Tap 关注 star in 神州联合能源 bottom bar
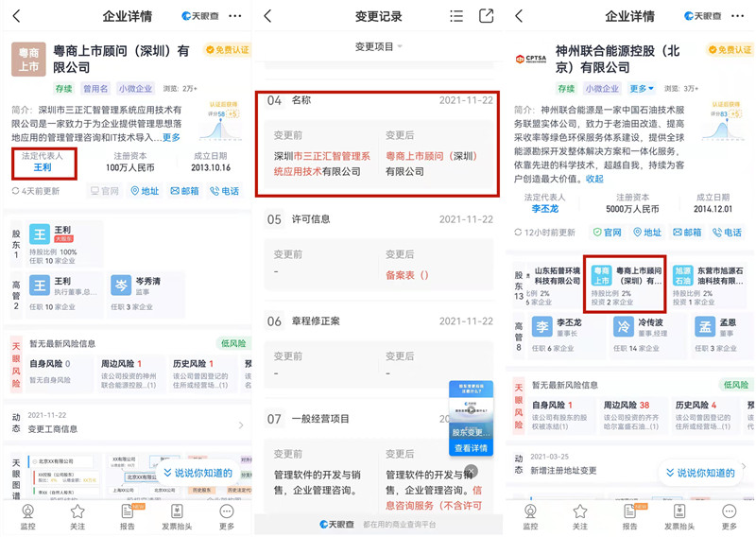This screenshot has height=537, width=756. click(580, 517)
